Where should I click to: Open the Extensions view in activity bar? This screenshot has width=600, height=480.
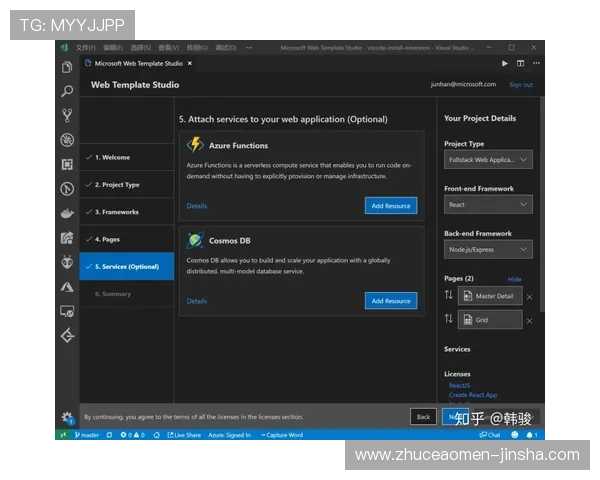coord(67,164)
